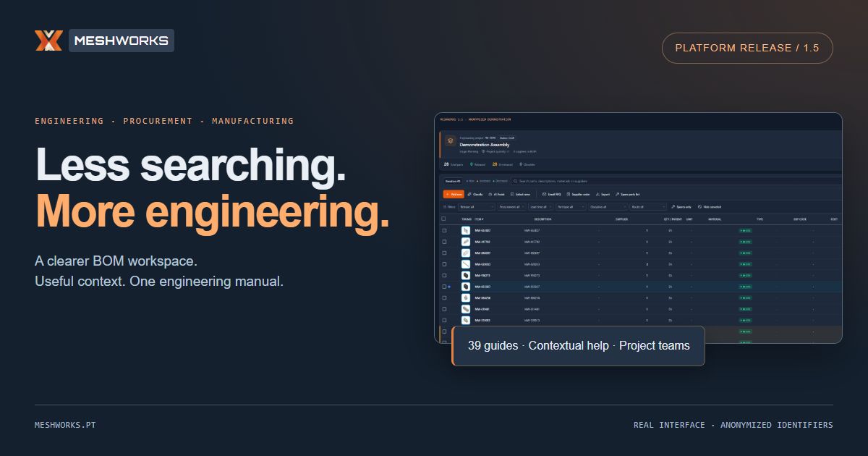Toggle the Hide filter with slashed-circle icon
This screenshot has height=456, width=868.
point(710,207)
